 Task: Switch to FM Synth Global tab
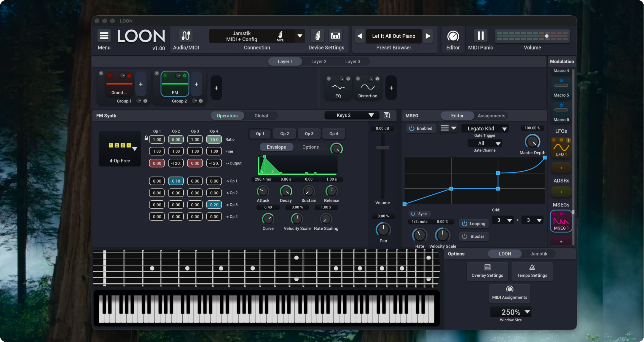tap(261, 116)
